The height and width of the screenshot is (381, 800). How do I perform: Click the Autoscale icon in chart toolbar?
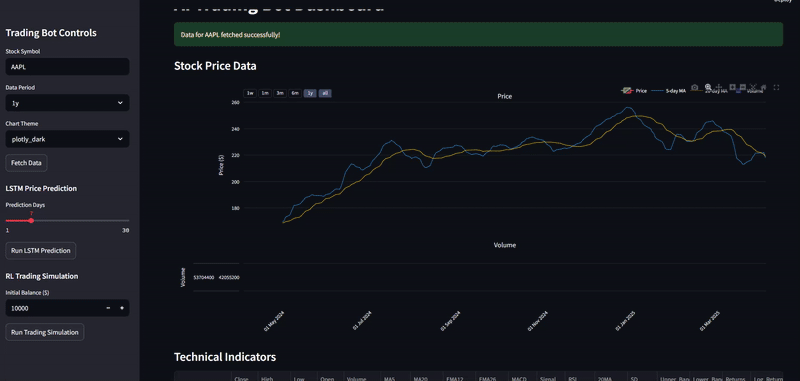753,87
